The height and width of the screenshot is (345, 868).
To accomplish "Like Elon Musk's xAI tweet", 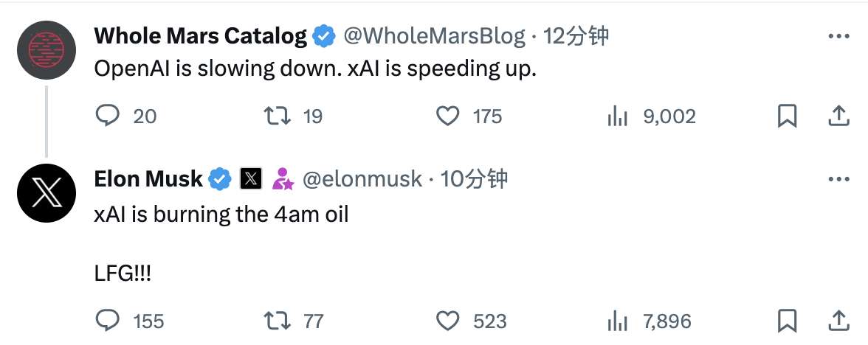I will pos(447,321).
